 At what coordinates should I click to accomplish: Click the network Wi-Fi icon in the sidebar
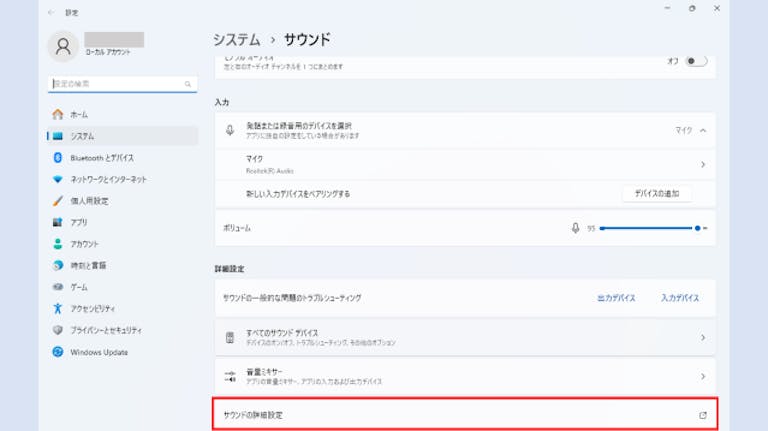click(58, 179)
